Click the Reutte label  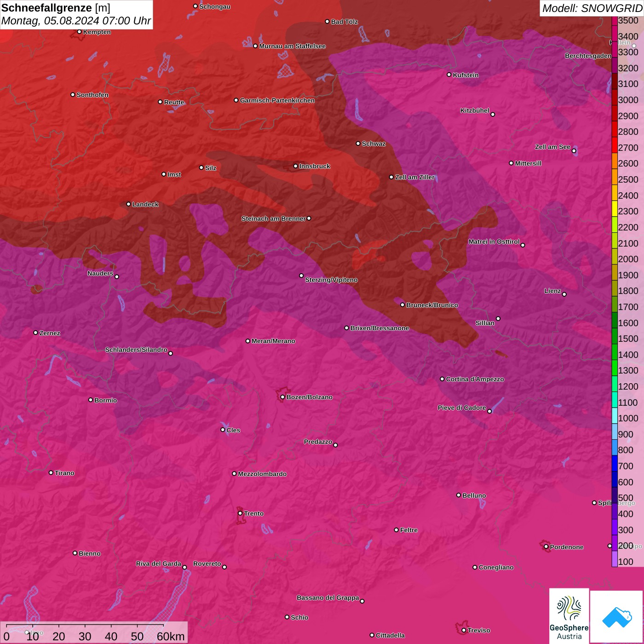174,102
